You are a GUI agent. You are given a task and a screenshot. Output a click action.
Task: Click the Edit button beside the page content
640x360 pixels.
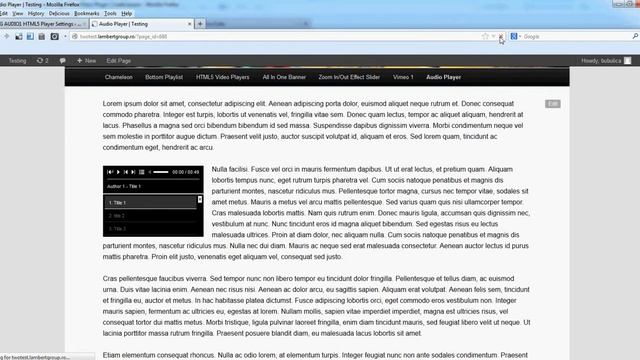(553, 104)
